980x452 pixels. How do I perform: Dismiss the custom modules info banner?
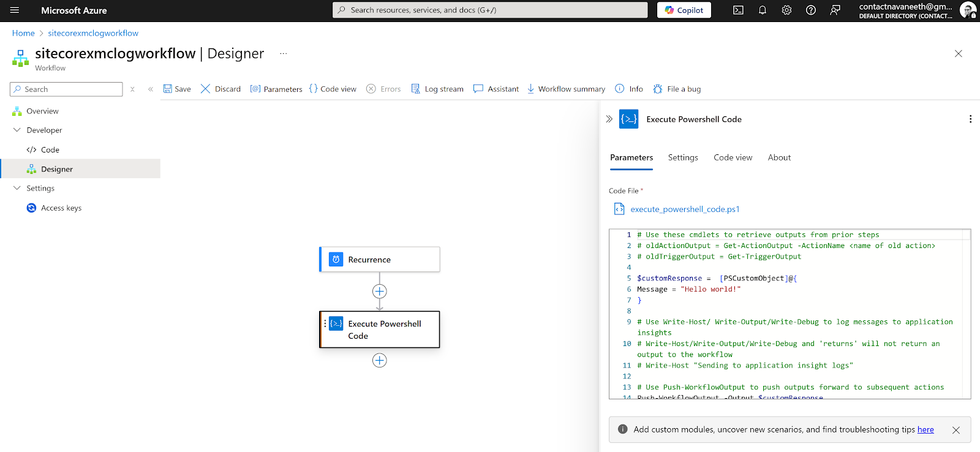click(956, 430)
